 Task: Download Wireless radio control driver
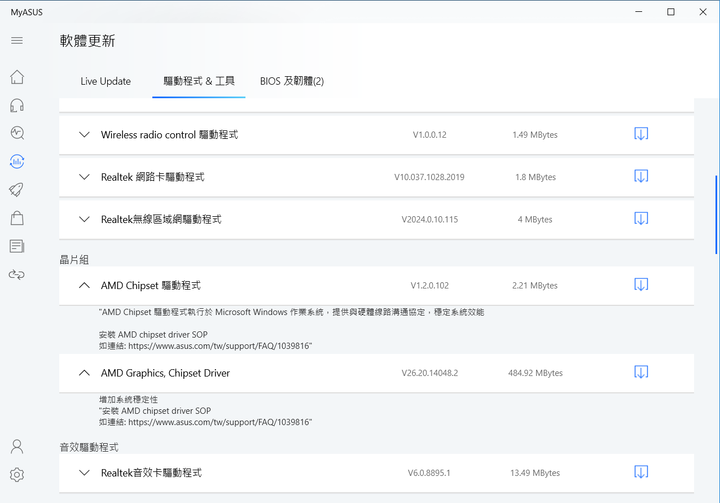[641, 134]
